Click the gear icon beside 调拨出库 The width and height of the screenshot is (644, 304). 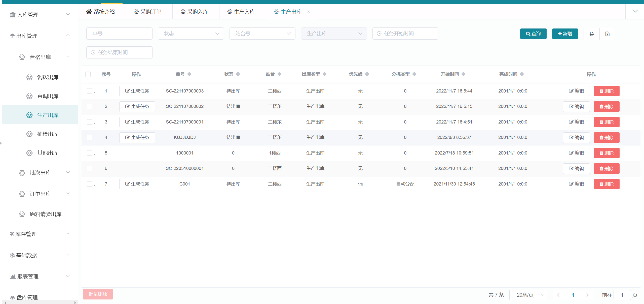29,77
